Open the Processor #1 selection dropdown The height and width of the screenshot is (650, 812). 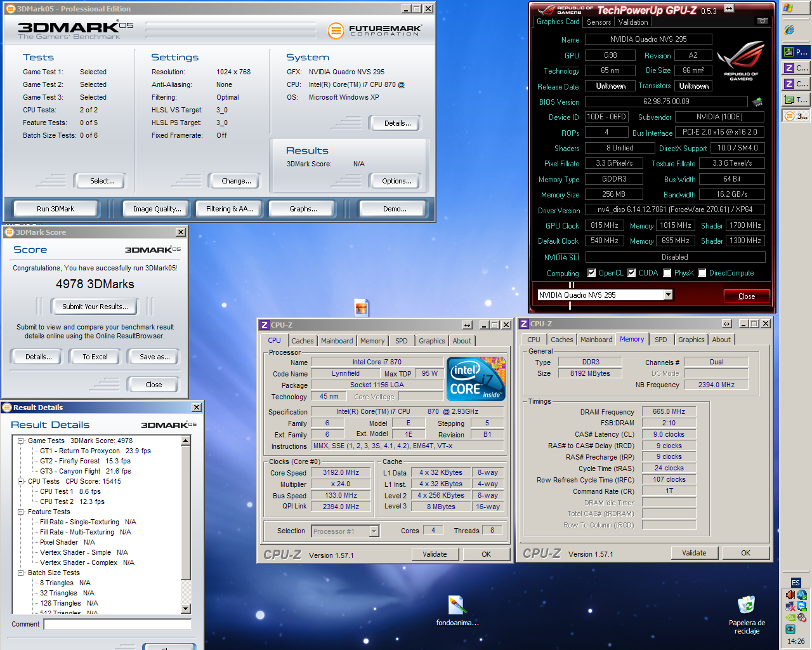(x=374, y=531)
